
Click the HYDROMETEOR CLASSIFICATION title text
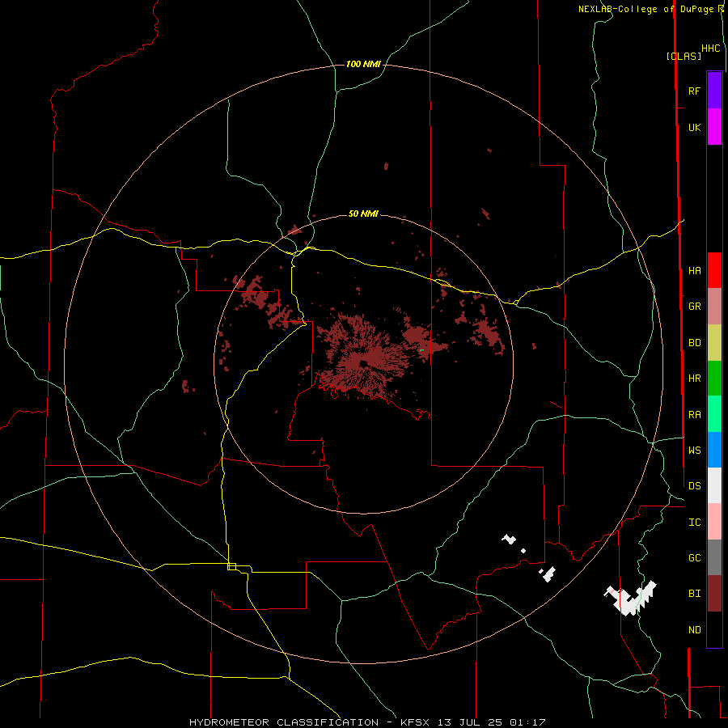click(x=284, y=722)
